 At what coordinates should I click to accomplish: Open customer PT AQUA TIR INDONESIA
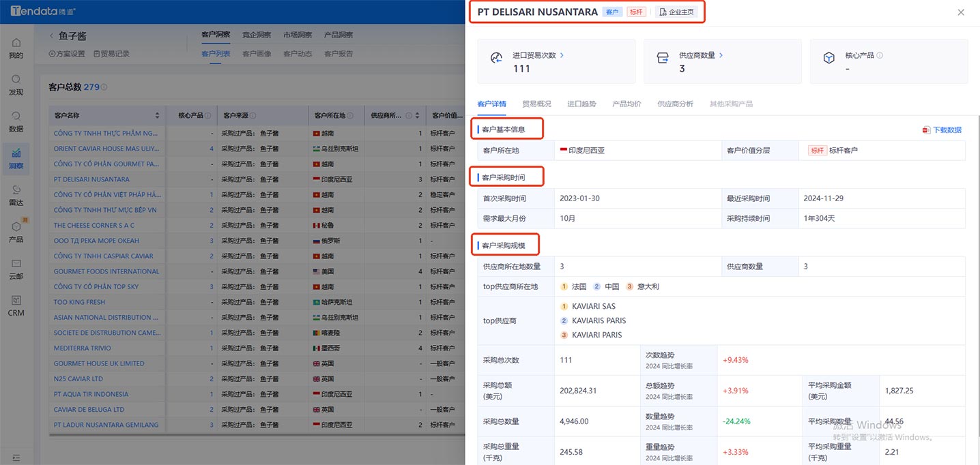(x=91, y=394)
